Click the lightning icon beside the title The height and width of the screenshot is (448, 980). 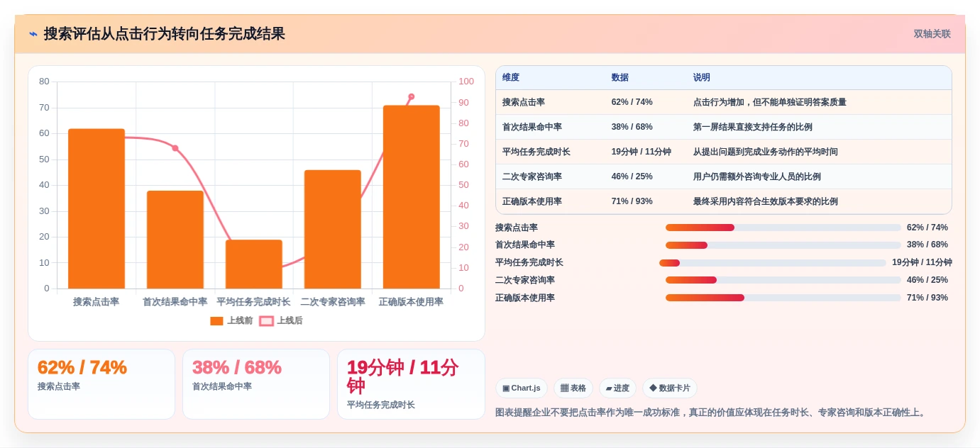[x=33, y=34]
